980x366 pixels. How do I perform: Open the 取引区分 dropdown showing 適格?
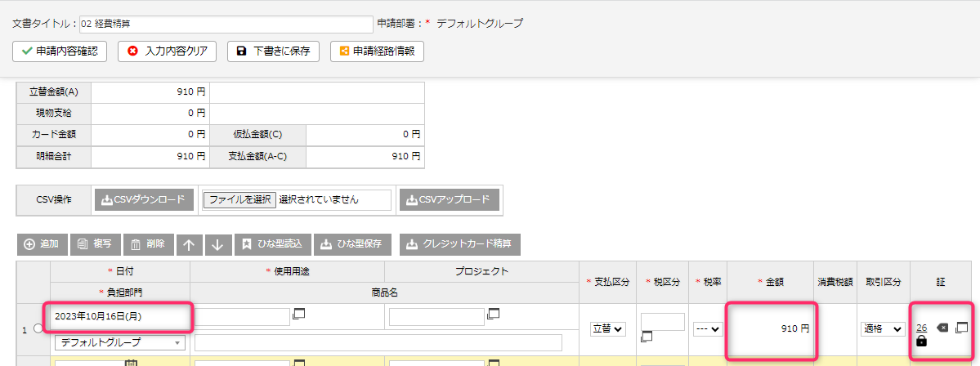pos(884,328)
